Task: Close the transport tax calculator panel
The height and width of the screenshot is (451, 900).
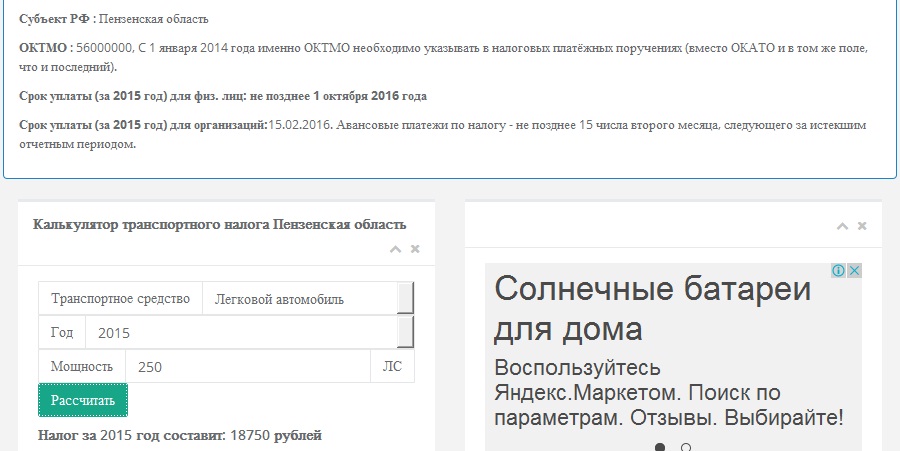Action: pos(416,249)
